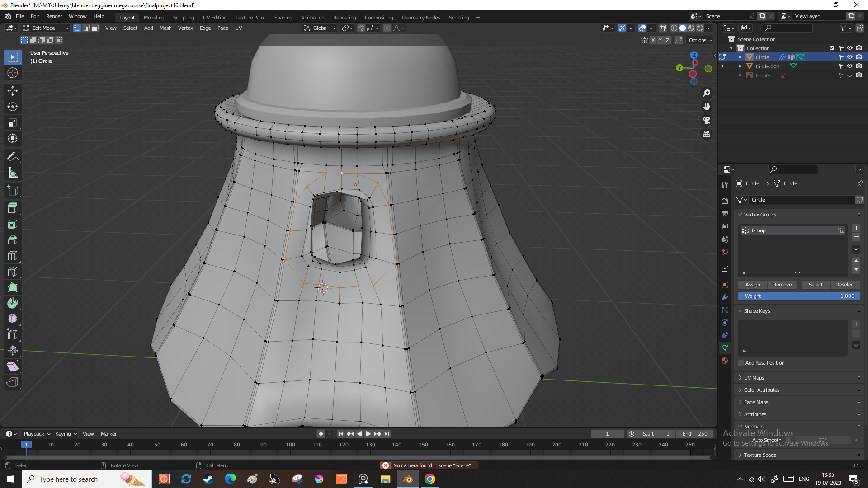The width and height of the screenshot is (868, 488).
Task: Activate the Annotate tool
Action: pos(13,157)
